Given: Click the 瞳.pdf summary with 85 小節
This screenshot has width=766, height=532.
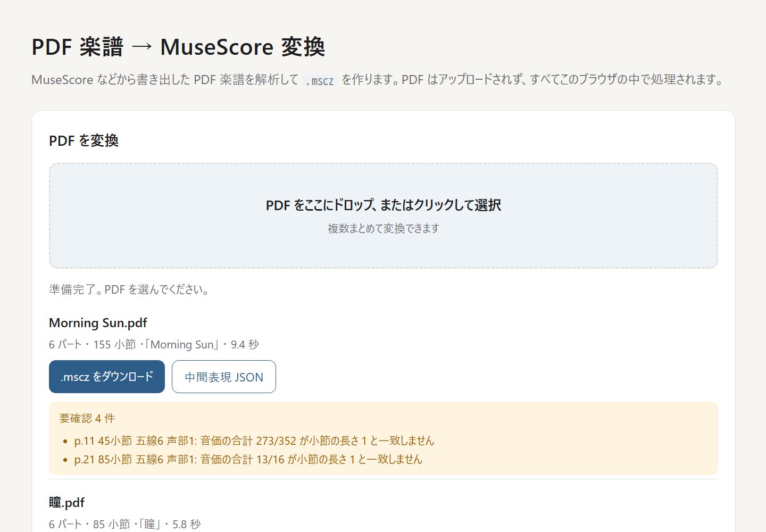Looking at the screenshot, I should (x=125, y=525).
